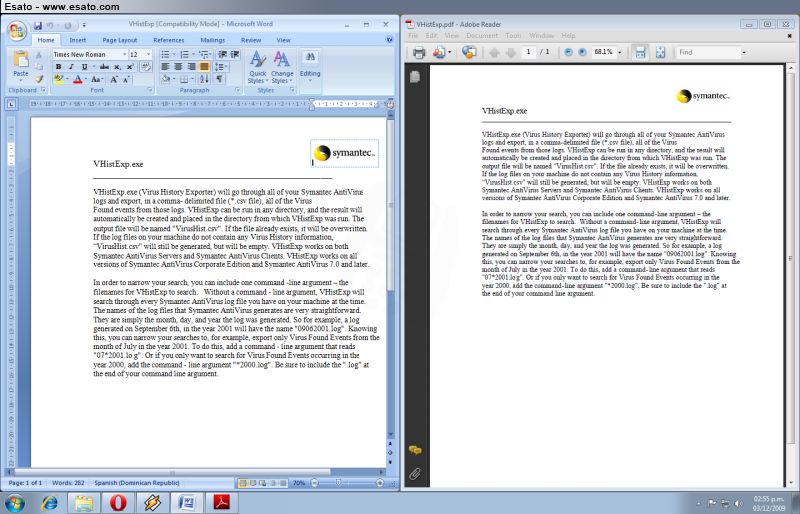Click the page number field in Adobe Reader
Image resolution: width=800 pixels, height=514 pixels.
(529, 52)
